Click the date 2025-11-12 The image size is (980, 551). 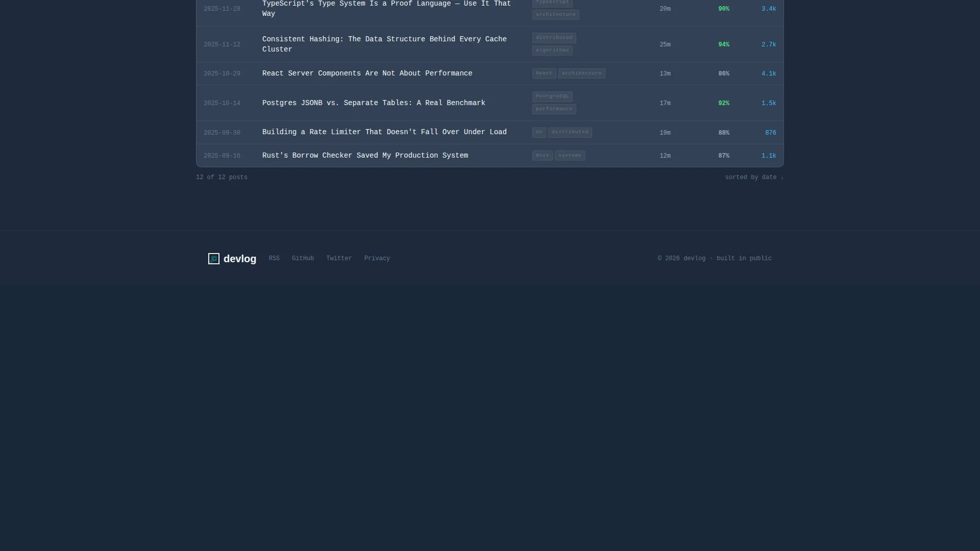[222, 45]
